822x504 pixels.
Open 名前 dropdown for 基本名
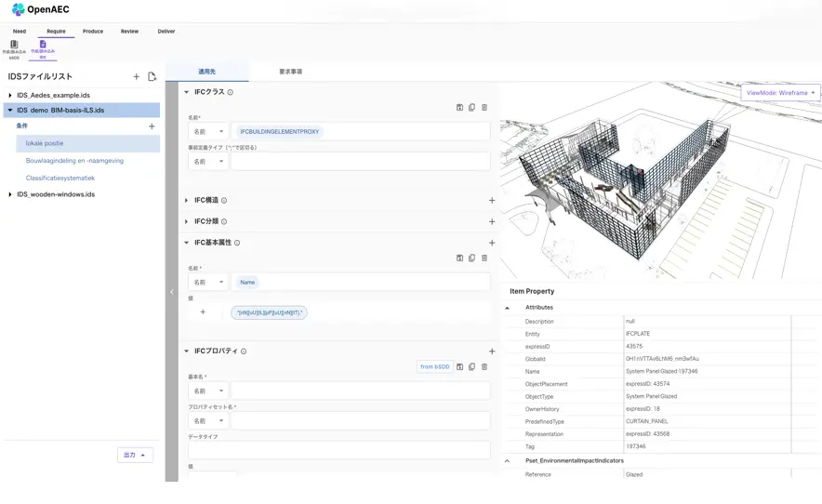tap(208, 391)
